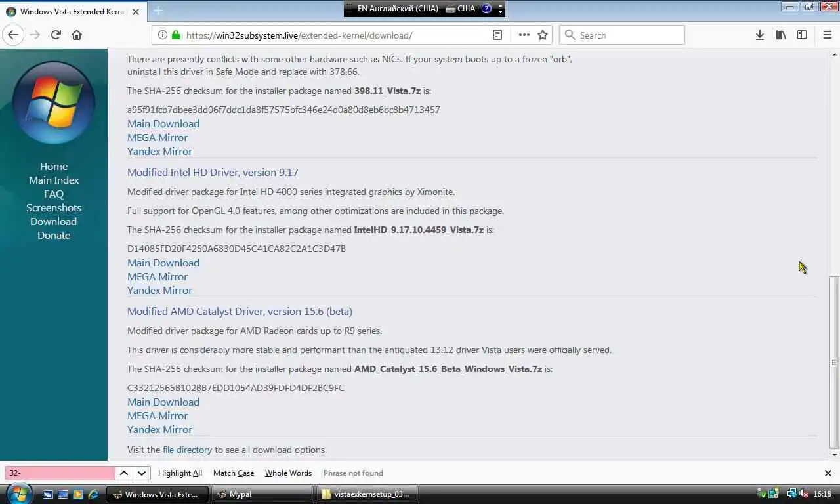Reload the current page
This screenshot has width=840, height=504.
point(56,35)
